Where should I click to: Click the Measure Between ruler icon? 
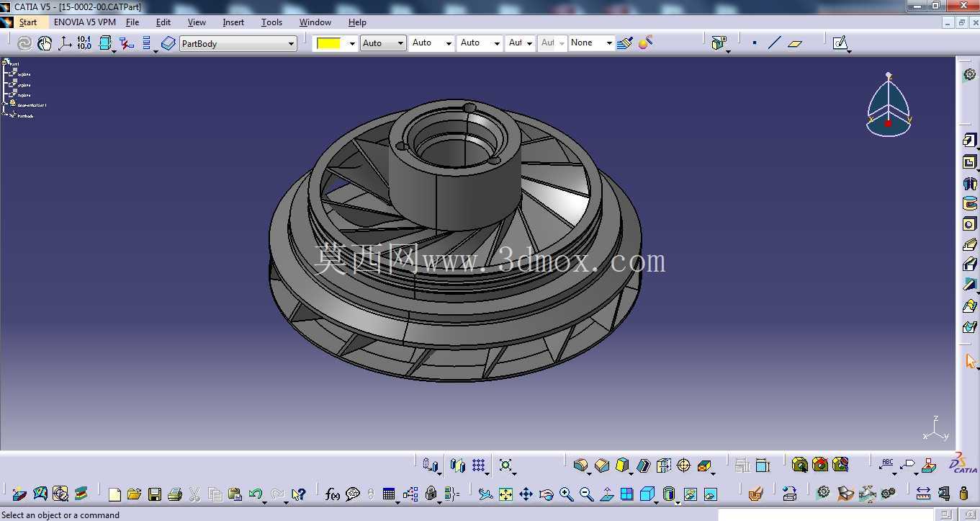coord(923,494)
